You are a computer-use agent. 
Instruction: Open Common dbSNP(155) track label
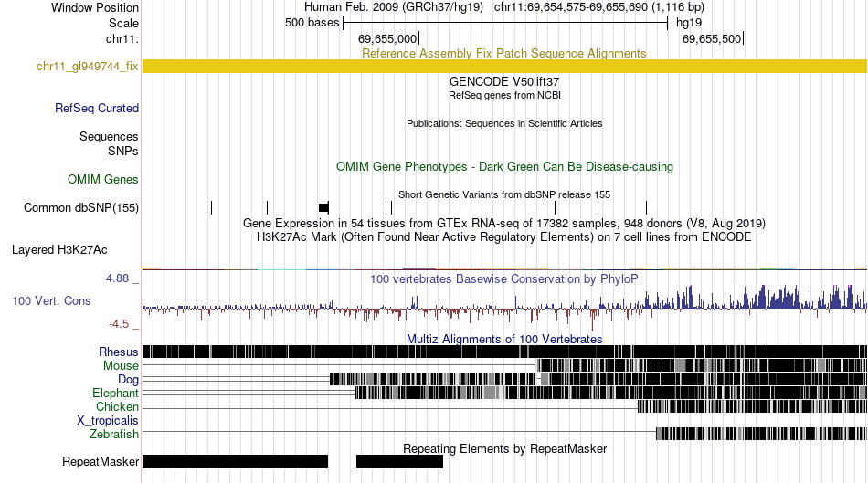tap(80, 207)
